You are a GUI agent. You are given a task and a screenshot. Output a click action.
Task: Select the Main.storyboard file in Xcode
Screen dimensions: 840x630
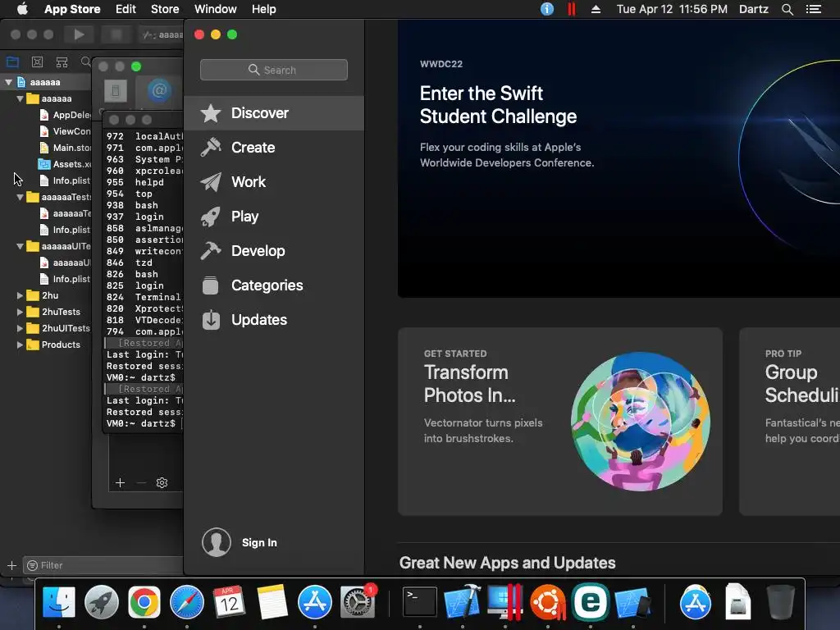coord(65,148)
